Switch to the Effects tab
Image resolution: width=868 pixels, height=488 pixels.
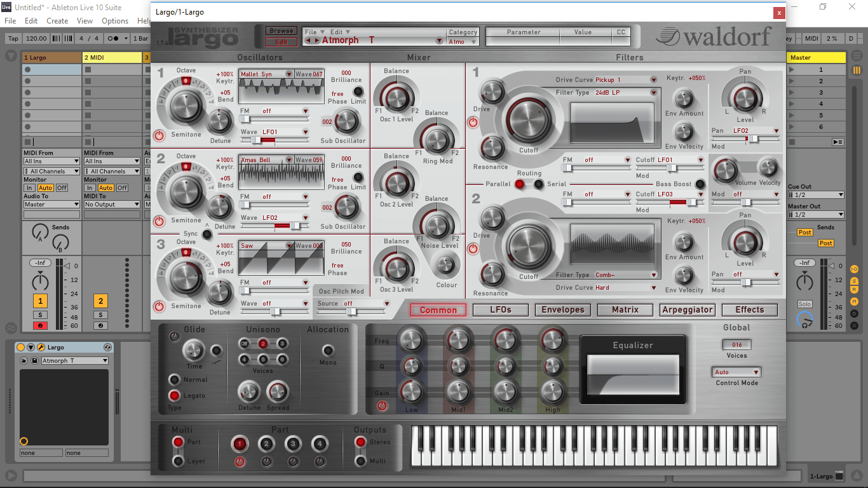coord(750,310)
